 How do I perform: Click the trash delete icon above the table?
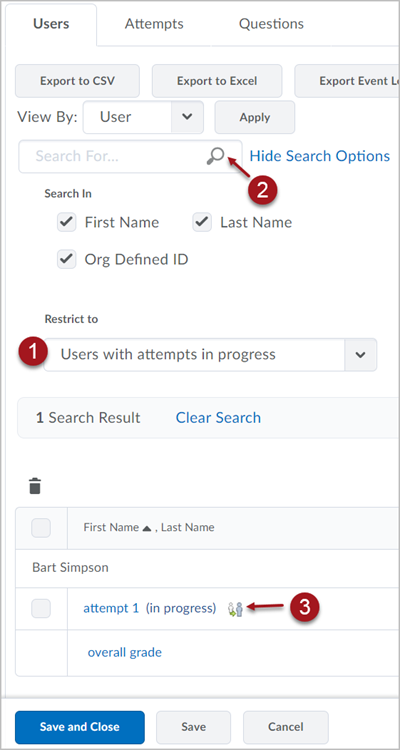point(35,485)
